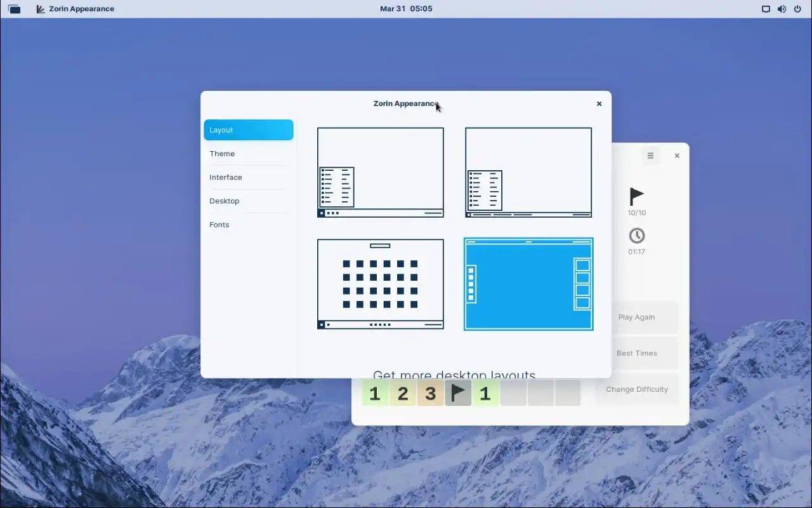Click Play Again in Mines
This screenshot has width=812, height=508.
click(637, 317)
